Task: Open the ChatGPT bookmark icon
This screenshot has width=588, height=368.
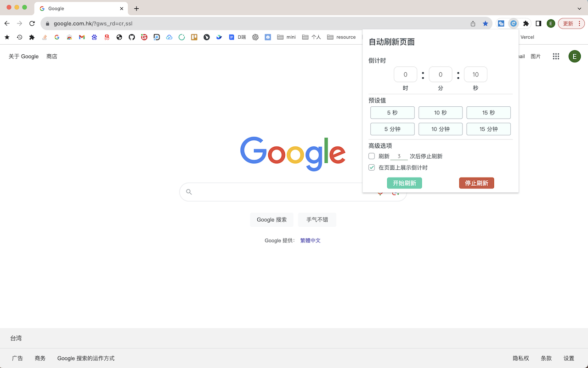Action: (255, 37)
